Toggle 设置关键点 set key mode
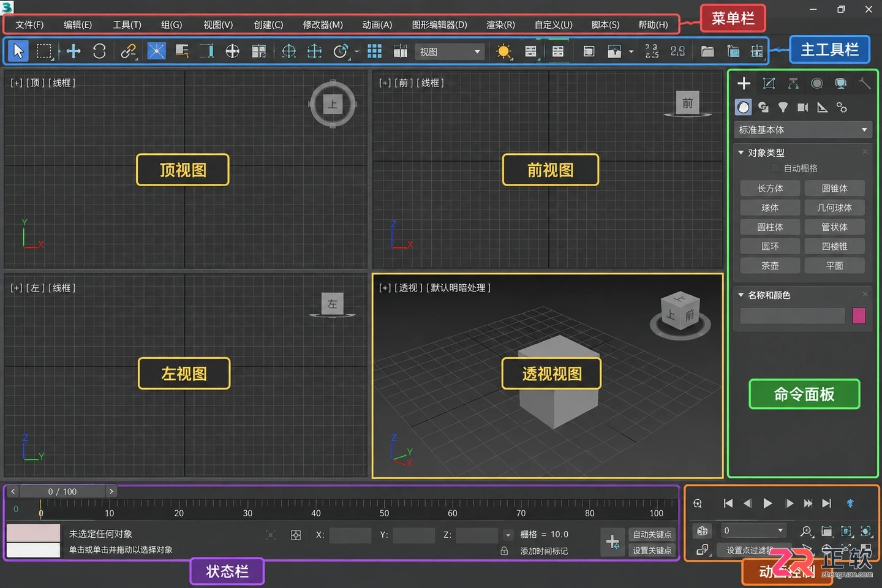882x588 pixels. 652,550
